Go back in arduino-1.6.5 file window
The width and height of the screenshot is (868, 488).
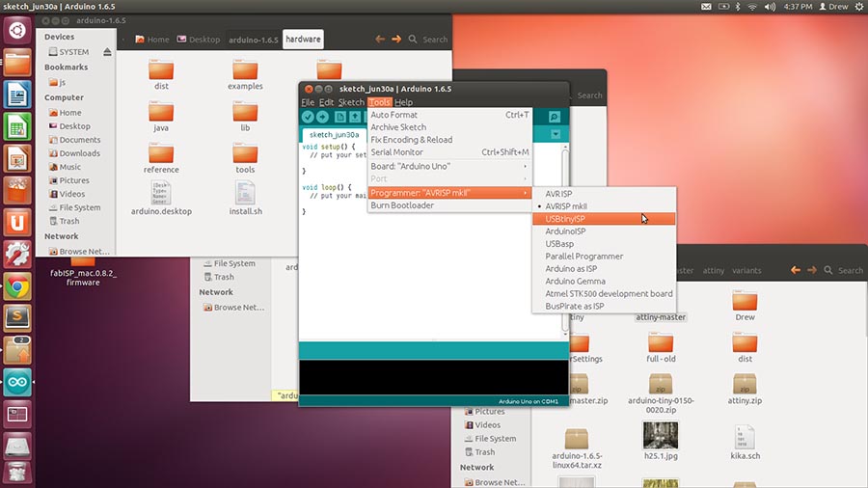[x=380, y=40]
